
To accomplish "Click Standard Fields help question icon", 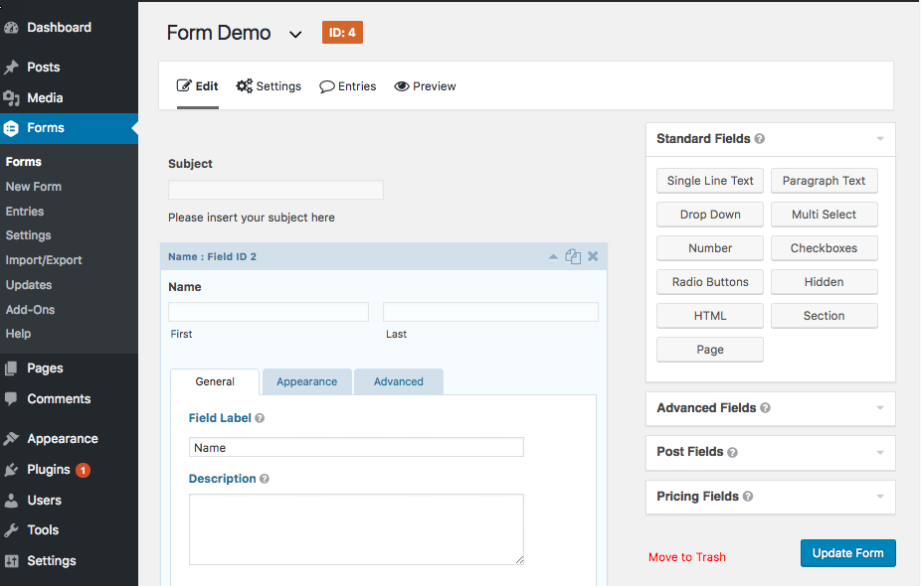I will [x=759, y=139].
